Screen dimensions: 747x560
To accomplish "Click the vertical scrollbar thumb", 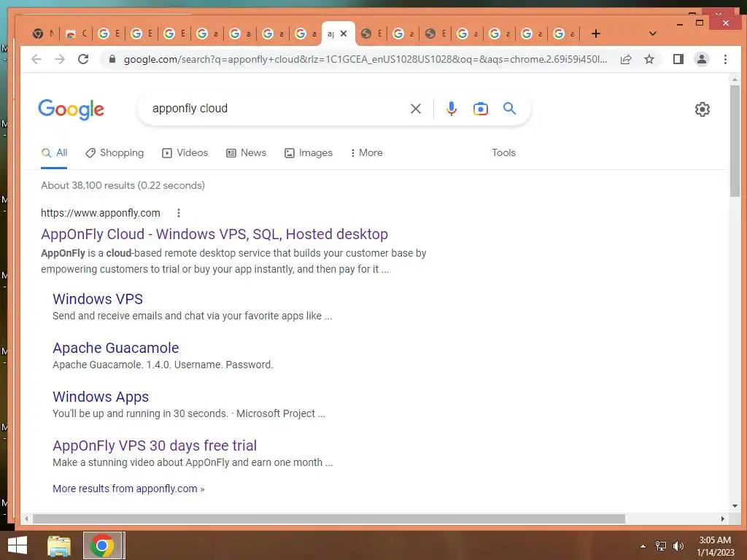I will (x=735, y=141).
